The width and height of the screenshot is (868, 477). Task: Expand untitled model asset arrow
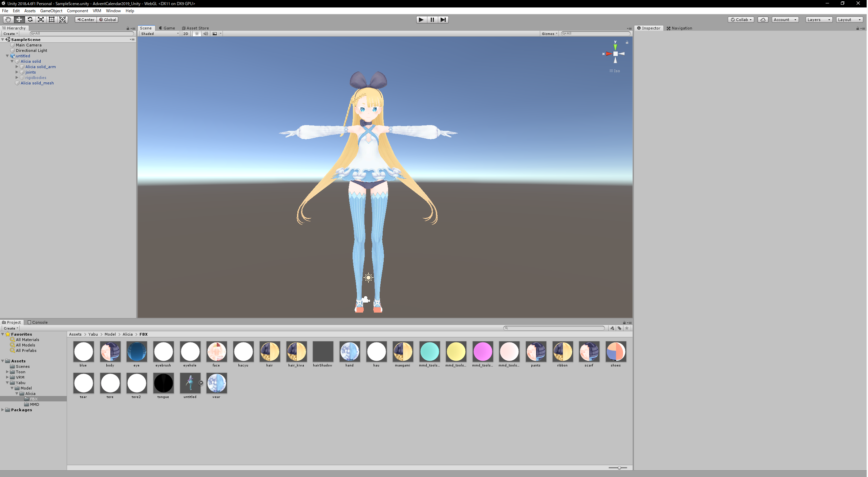pyautogui.click(x=201, y=383)
